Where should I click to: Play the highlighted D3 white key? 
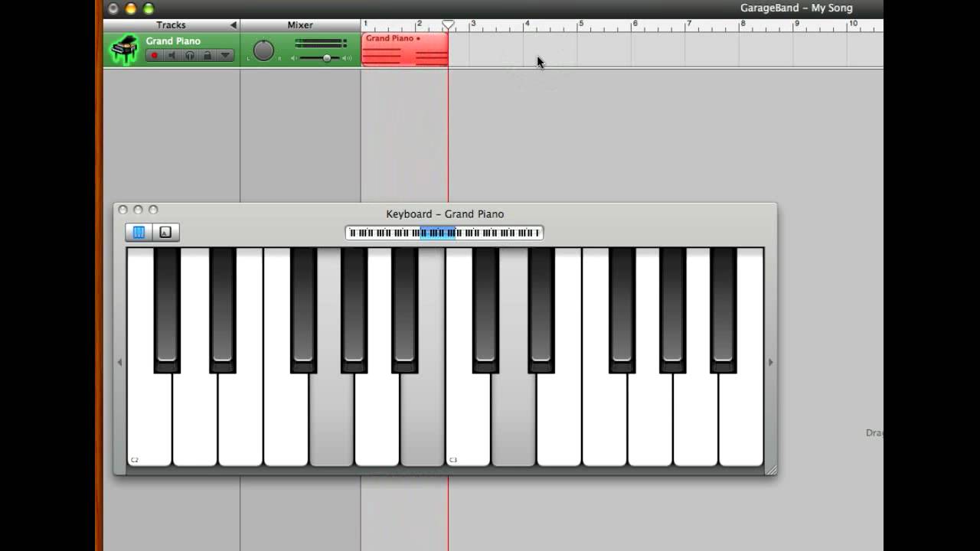(x=514, y=421)
